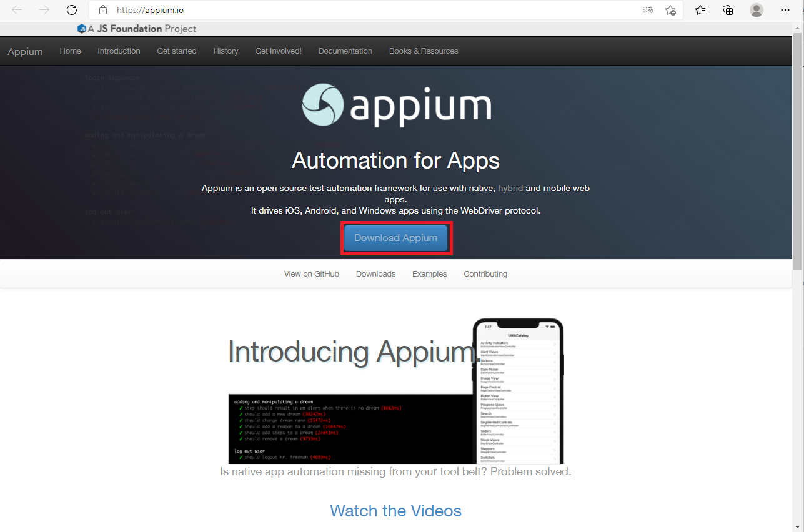Click the iPhone UIKitCatalog screenshot
Viewport: 804px width, 532px height.
pos(518,392)
